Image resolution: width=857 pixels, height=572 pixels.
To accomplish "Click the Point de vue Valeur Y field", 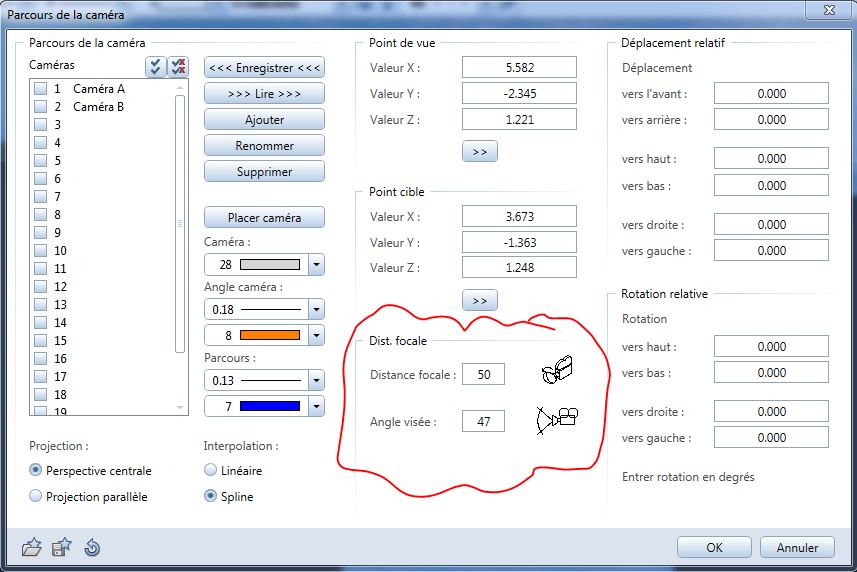I will (x=519, y=93).
